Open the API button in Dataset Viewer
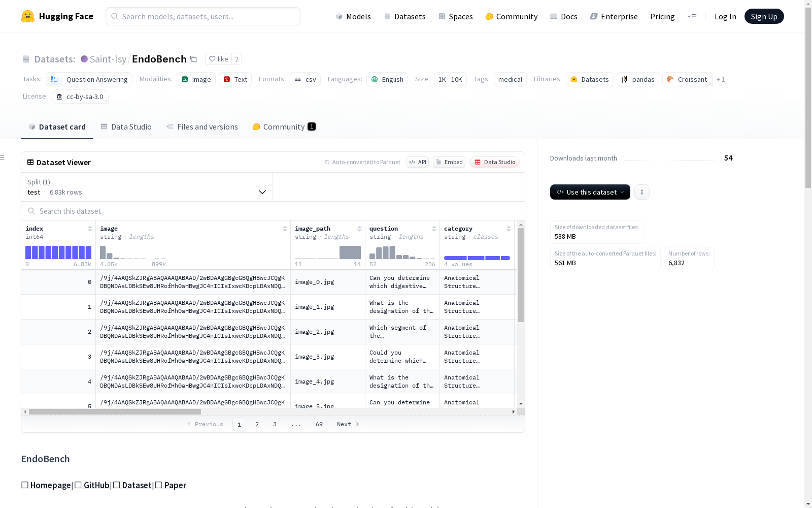 point(418,162)
